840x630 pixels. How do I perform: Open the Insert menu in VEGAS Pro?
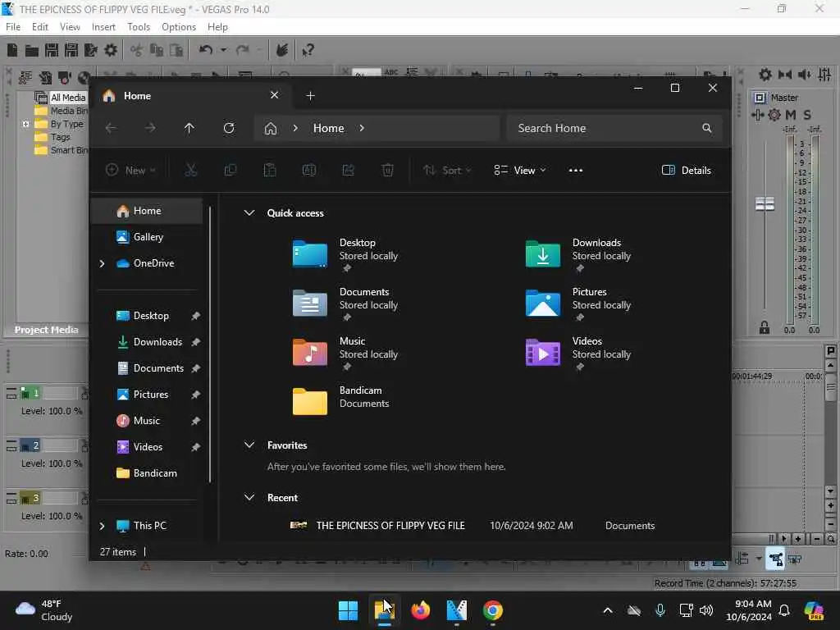[x=103, y=27]
